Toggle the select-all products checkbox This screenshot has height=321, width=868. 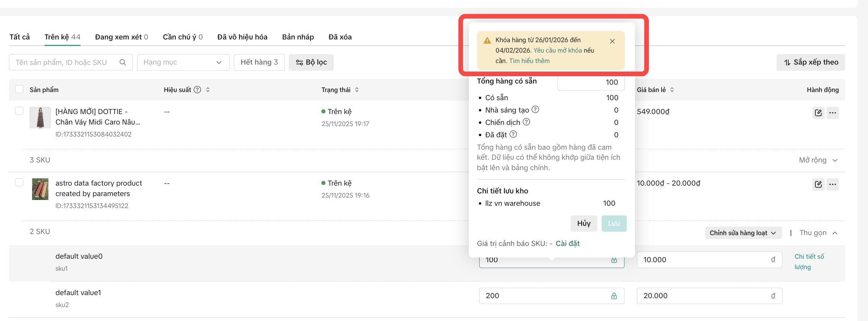(x=19, y=89)
